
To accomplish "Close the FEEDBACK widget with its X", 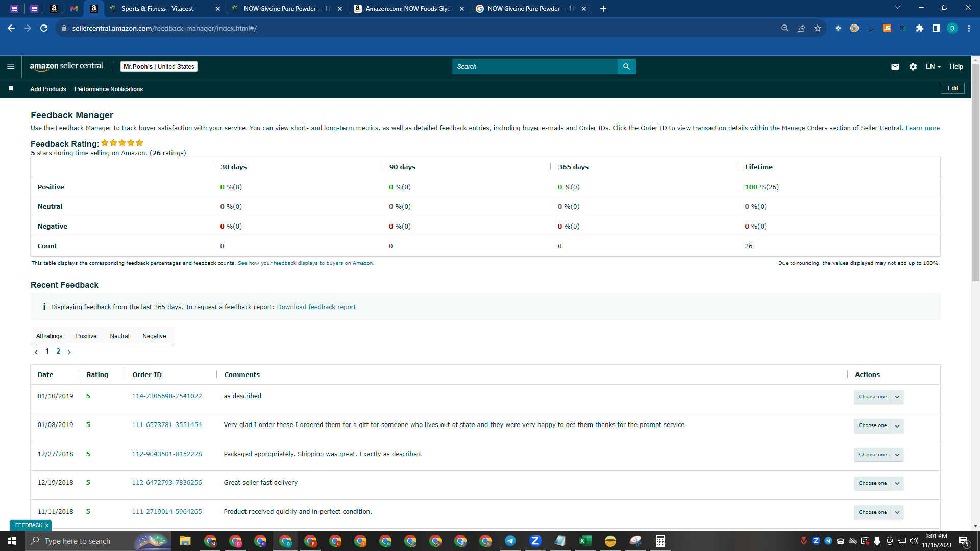I will pyautogui.click(x=47, y=525).
